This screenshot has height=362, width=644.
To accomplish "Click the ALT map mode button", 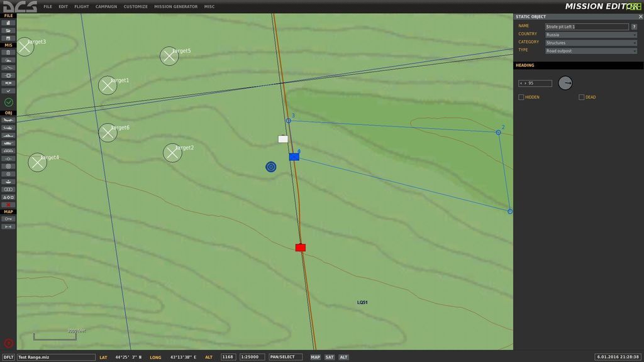I will click(343, 357).
